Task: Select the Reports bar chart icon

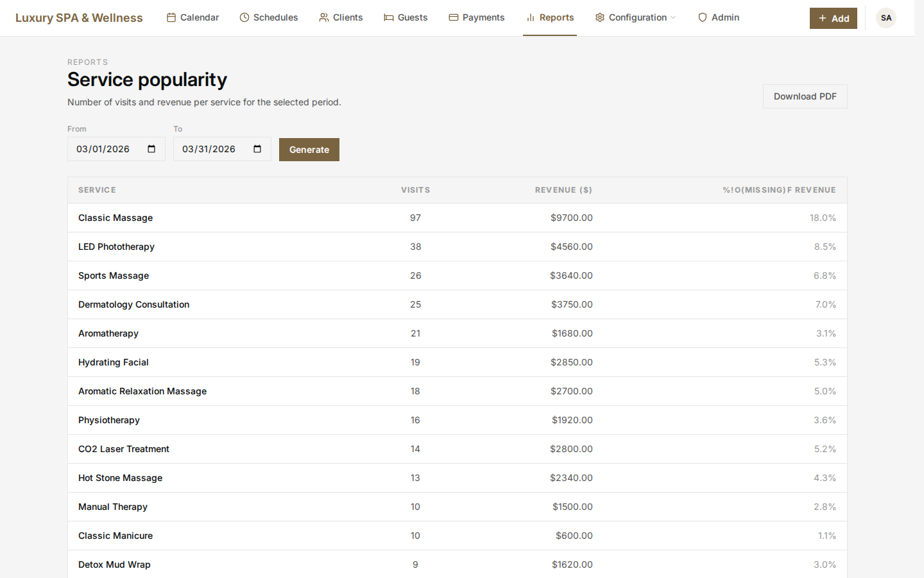Action: click(530, 17)
